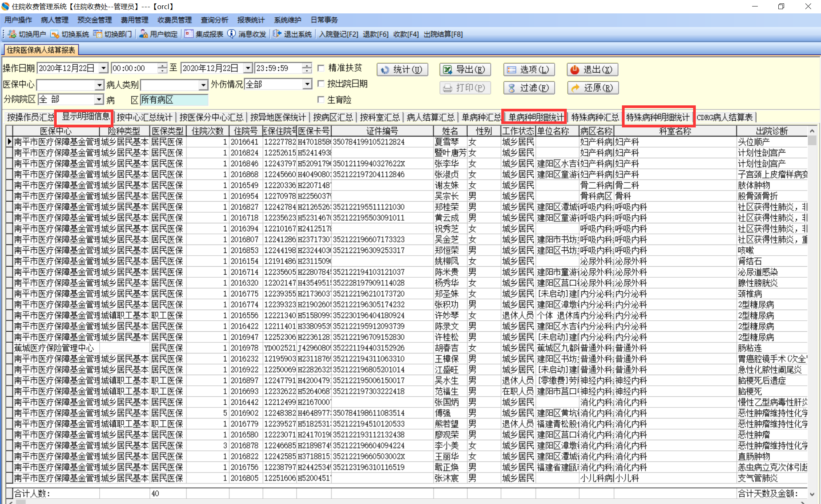Check the 生育险 checkbox
This screenshot has height=504, width=821.
point(321,100)
